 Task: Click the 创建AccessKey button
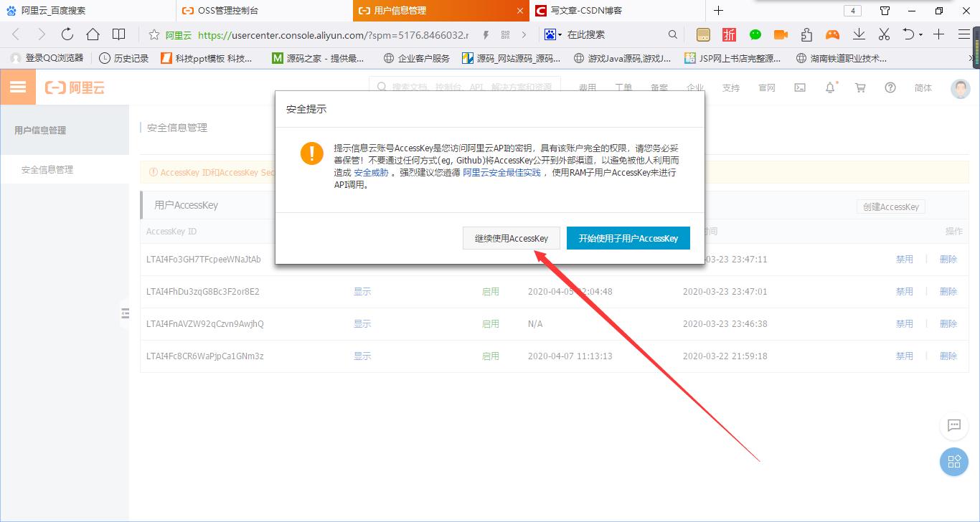(x=891, y=207)
